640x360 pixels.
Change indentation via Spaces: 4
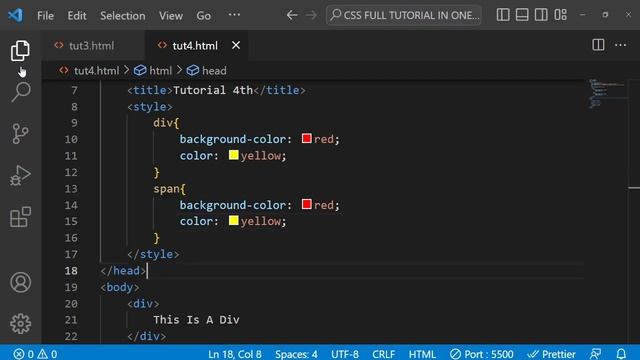click(x=296, y=354)
